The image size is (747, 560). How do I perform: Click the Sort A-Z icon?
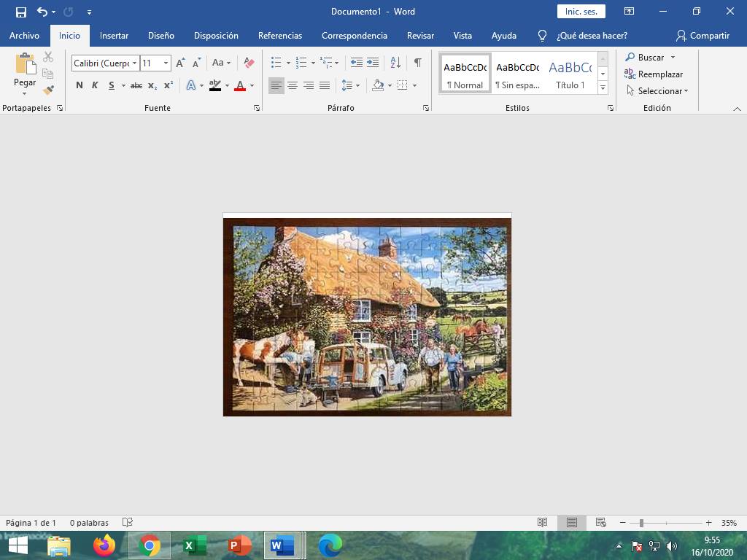395,63
